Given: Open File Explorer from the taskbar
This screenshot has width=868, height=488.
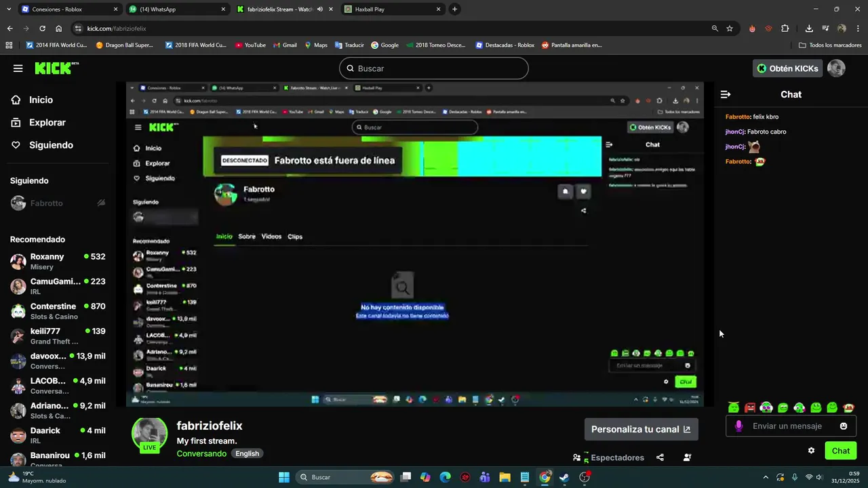Looking at the screenshot, I should pos(505,477).
